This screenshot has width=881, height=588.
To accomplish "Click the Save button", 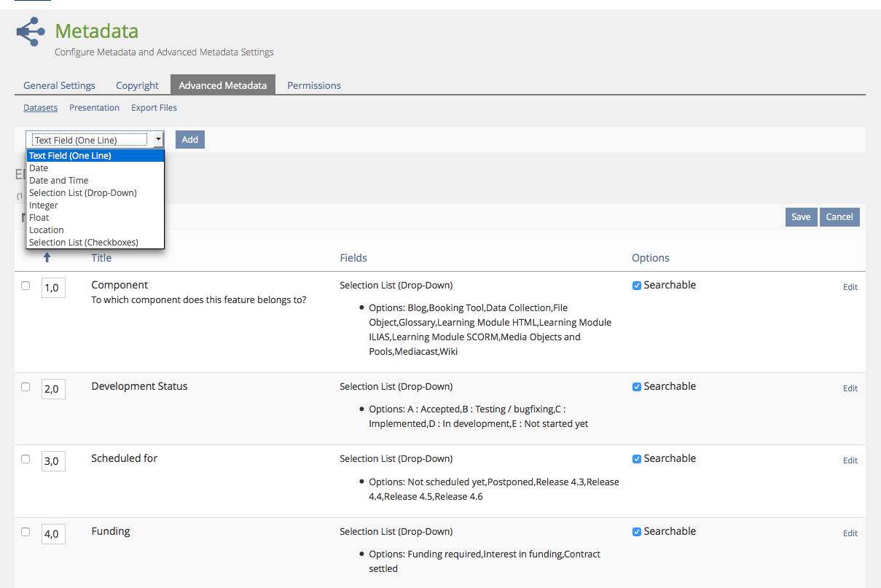I will tap(800, 217).
